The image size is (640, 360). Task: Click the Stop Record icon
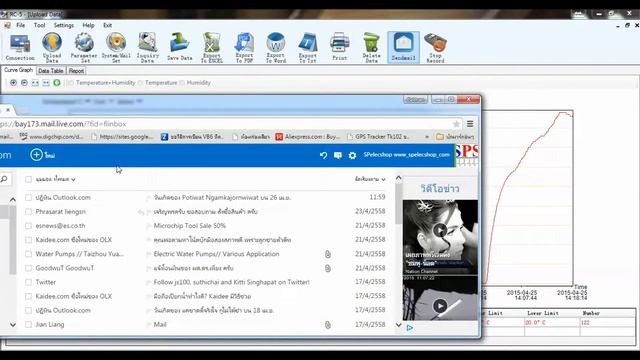[435, 47]
